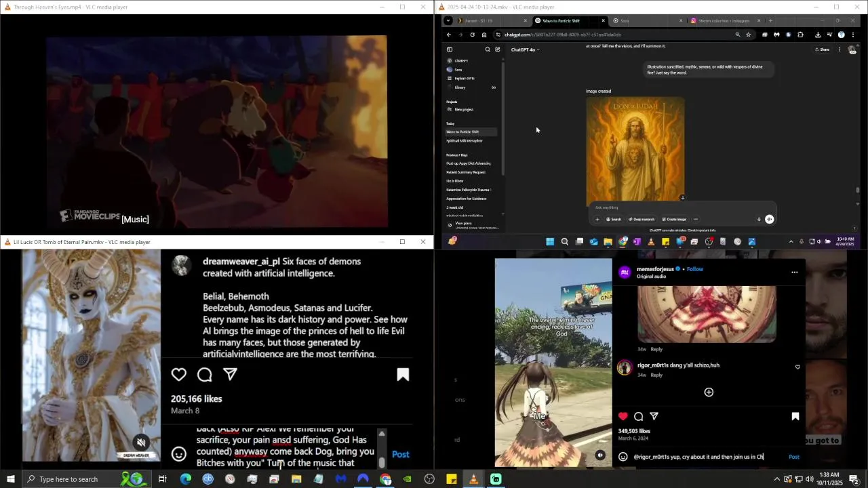Click the comment box scrollbar in Lil Lucis window
Image resolution: width=868 pixels, height=488 pixels.
click(x=382, y=449)
